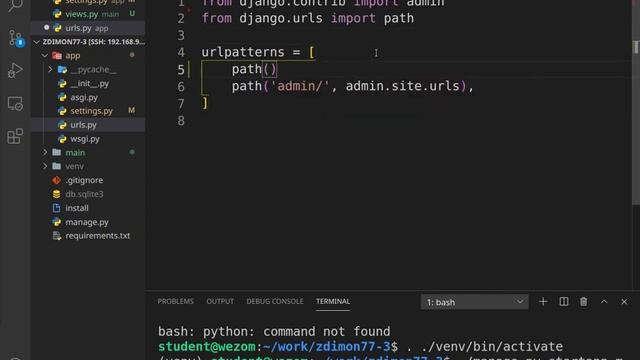Switch to the OUTPUT tab

click(220, 301)
